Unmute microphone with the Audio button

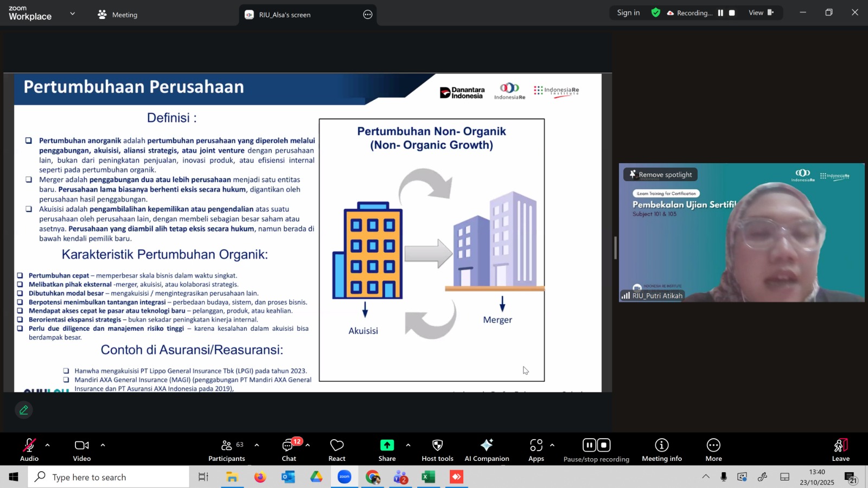[x=29, y=449]
